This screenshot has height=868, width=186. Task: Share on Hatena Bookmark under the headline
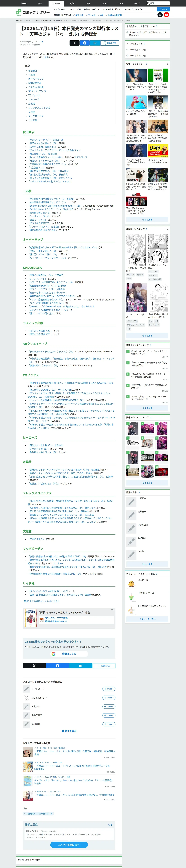point(95,43)
